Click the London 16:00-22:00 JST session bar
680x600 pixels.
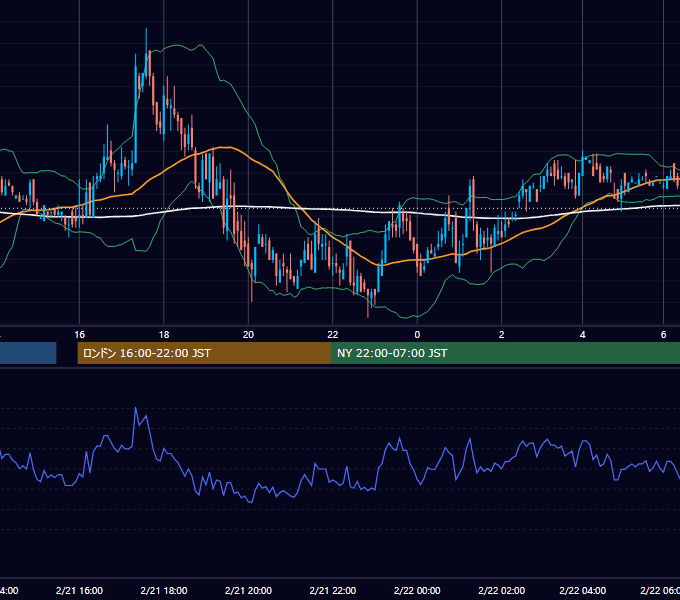[x=204, y=353]
